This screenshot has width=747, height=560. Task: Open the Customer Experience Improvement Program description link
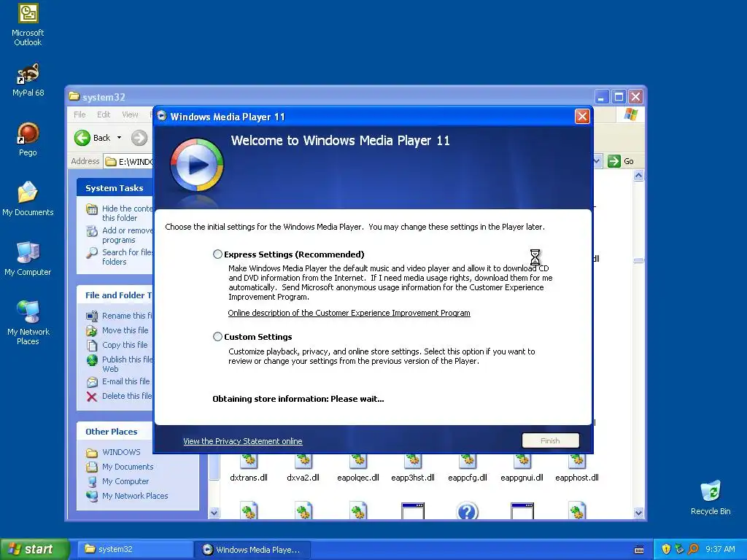click(x=349, y=313)
